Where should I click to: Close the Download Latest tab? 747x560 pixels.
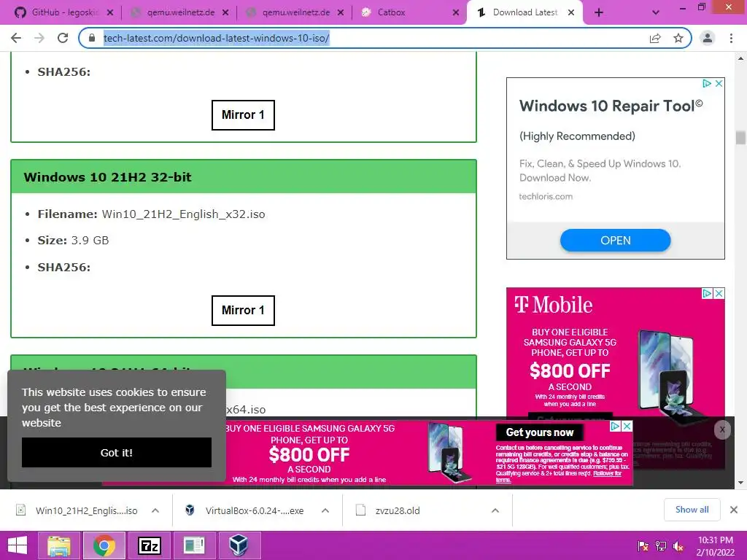click(571, 13)
